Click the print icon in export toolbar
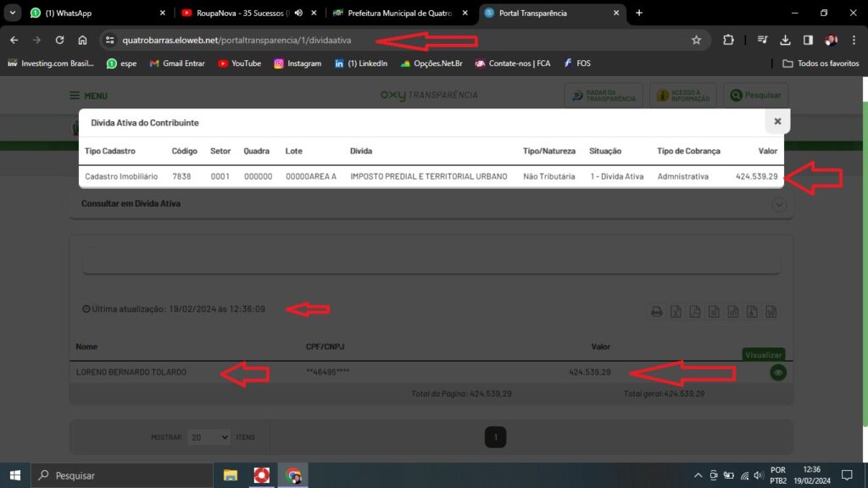868x488 pixels. pyautogui.click(x=656, y=312)
